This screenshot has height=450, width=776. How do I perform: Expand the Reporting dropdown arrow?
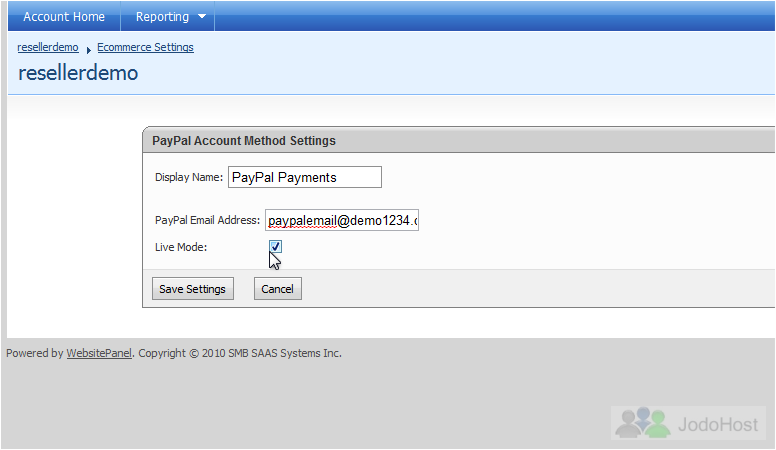pos(202,17)
